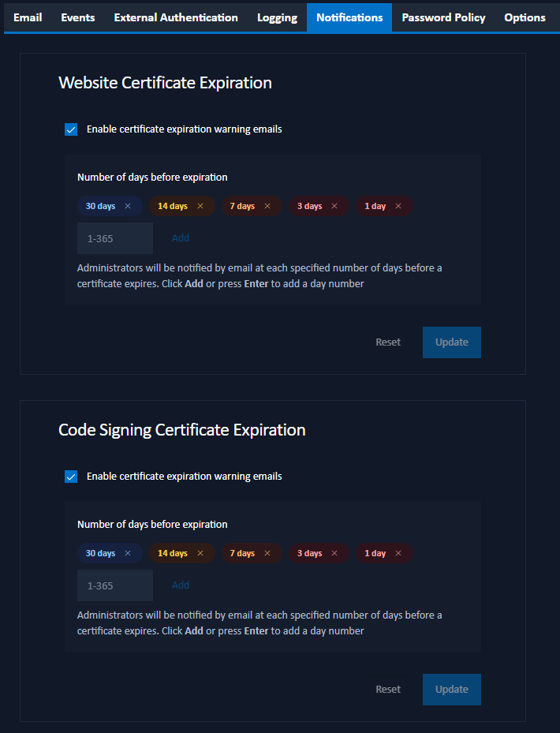This screenshot has height=733, width=560.
Task: Click Add next to the website days input
Action: click(x=180, y=237)
